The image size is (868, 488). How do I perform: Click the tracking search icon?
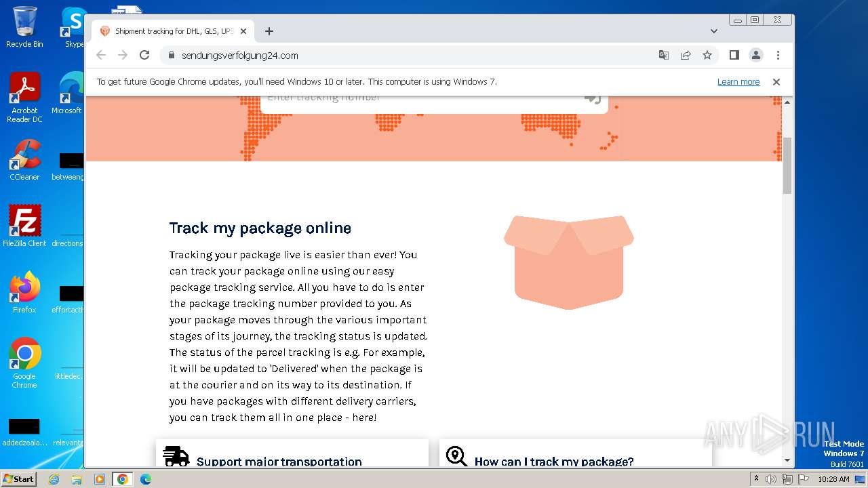coord(593,99)
